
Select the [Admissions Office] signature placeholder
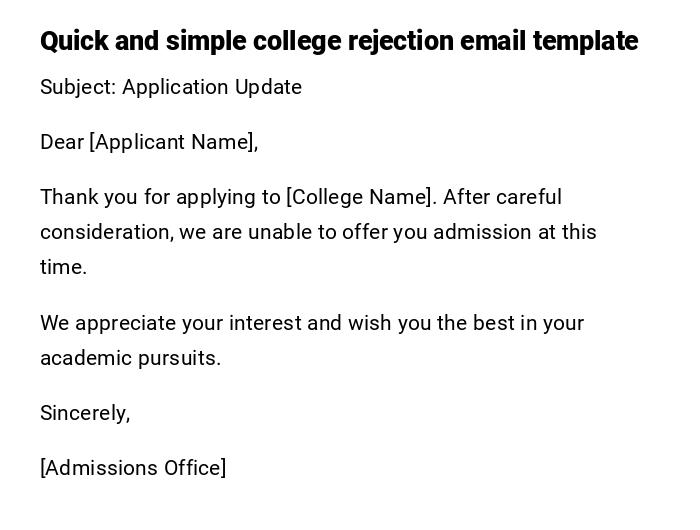(x=133, y=468)
